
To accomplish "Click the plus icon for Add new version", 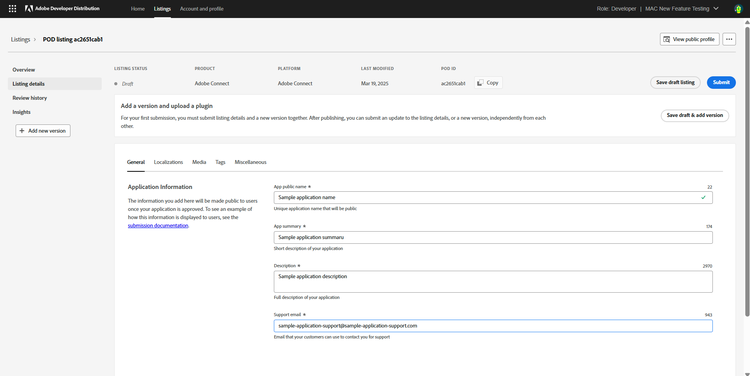I will tap(22, 131).
